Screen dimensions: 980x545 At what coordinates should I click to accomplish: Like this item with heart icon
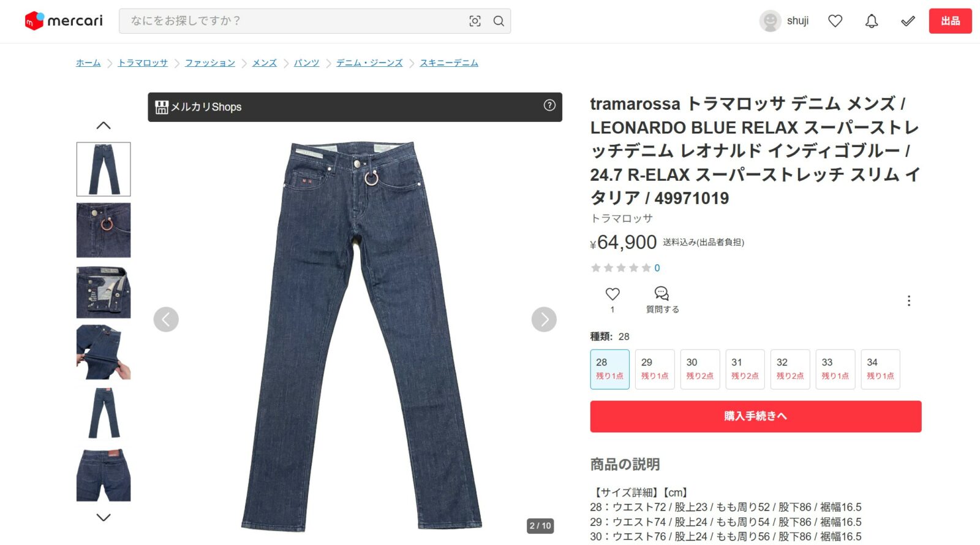(x=612, y=294)
